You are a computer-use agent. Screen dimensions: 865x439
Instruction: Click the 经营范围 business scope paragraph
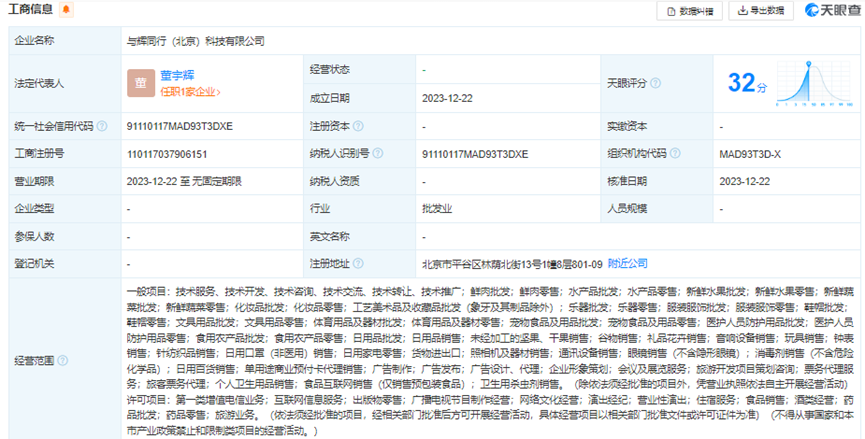(x=490, y=361)
